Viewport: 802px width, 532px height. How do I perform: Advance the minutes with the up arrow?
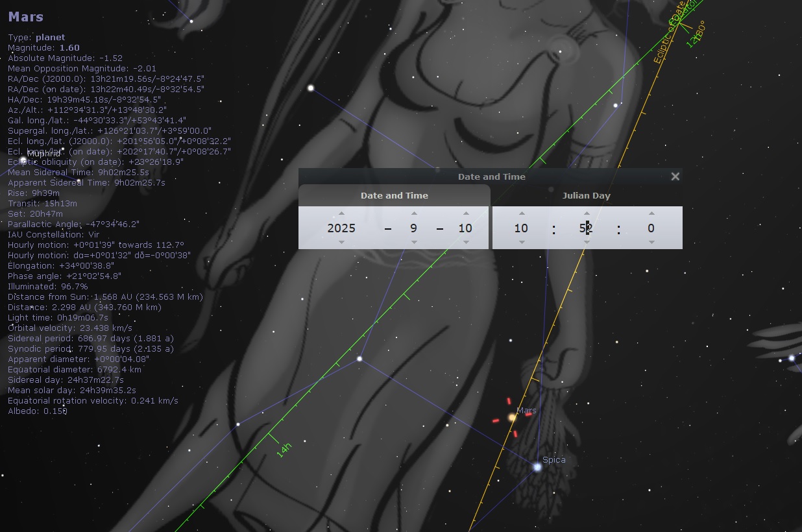(587, 213)
